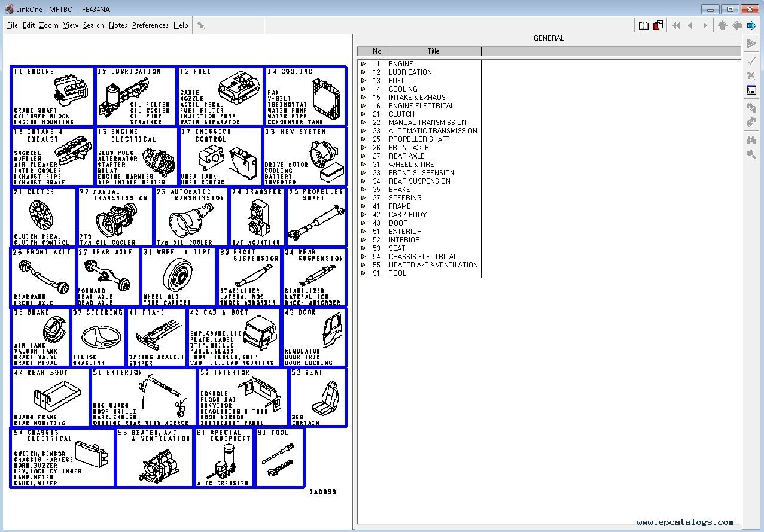This screenshot has width=764, height=532.
Task: Open the 13 FUEL picture cell
Action: 220,96
